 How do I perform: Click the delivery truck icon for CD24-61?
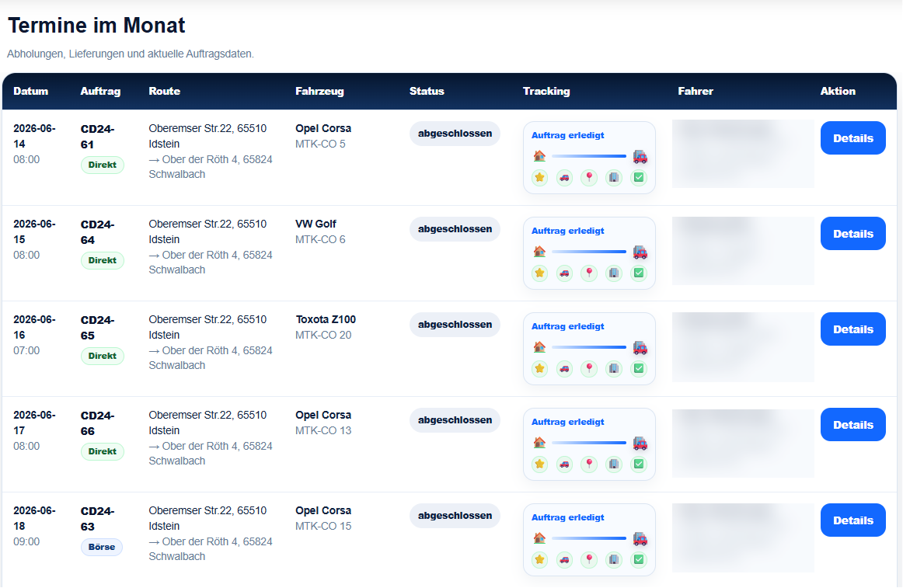click(x=640, y=156)
